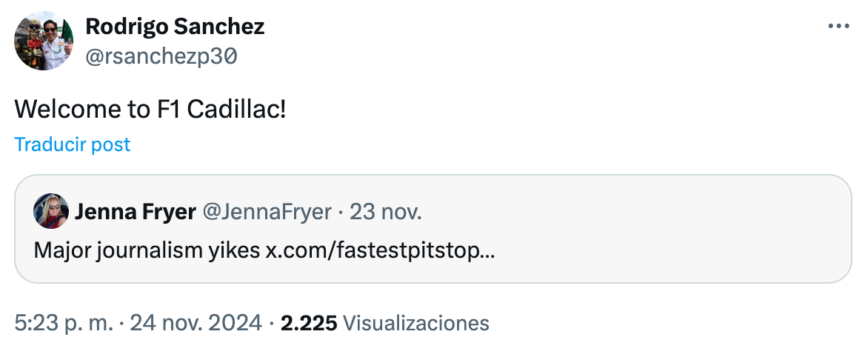Click the 2.225 view count number
This screenshot has width=868, height=357.
[309, 323]
